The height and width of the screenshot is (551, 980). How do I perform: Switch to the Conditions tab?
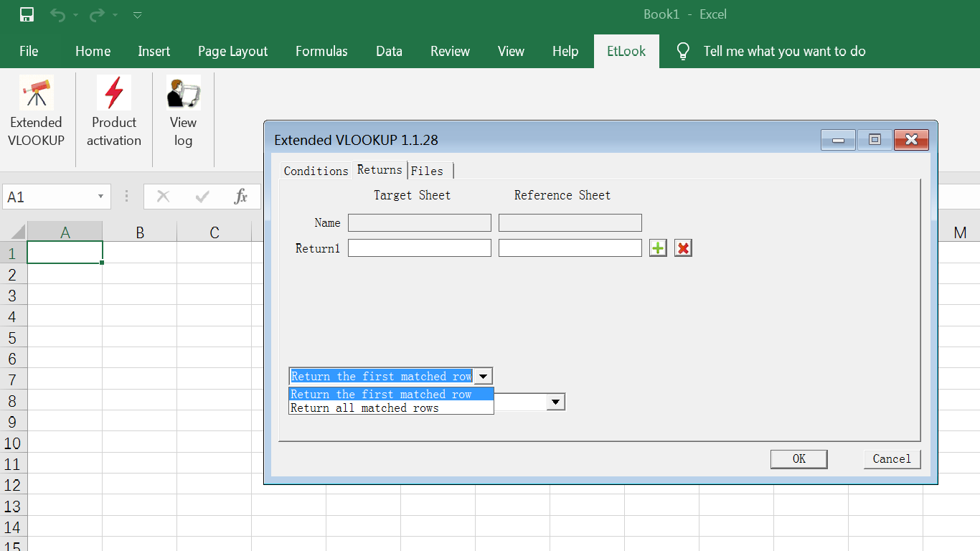(x=316, y=171)
